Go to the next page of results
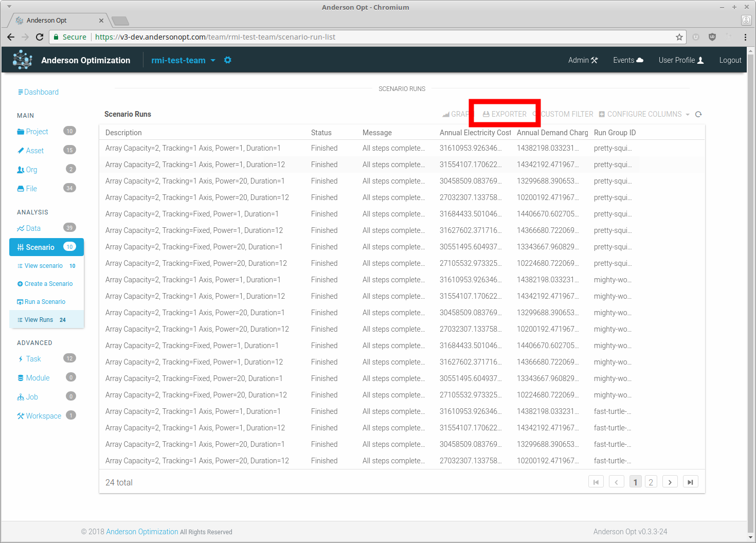This screenshot has height=543, width=756. [670, 482]
